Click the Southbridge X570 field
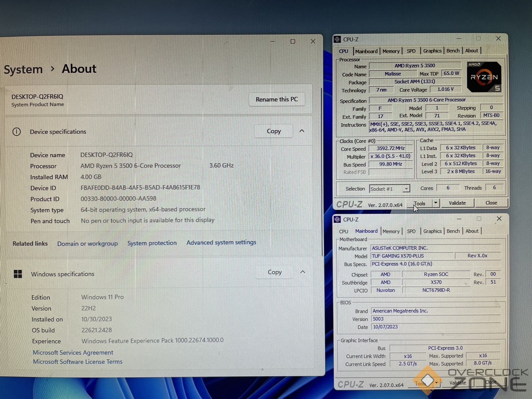 pos(436,282)
